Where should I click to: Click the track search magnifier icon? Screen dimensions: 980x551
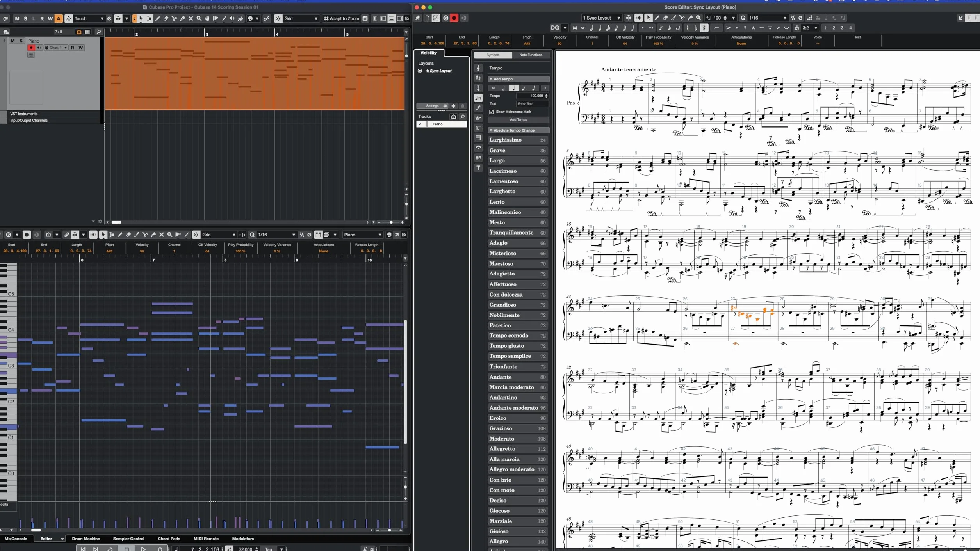[99, 32]
